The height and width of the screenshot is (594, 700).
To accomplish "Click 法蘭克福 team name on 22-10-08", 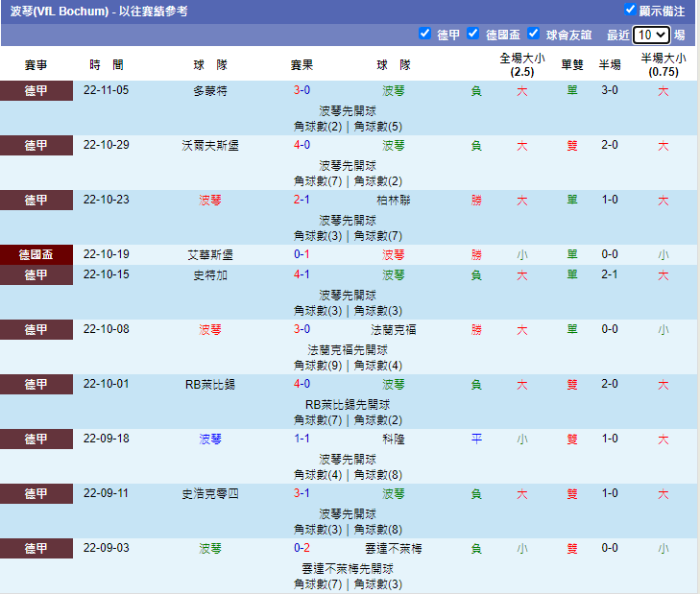I will 394,330.
